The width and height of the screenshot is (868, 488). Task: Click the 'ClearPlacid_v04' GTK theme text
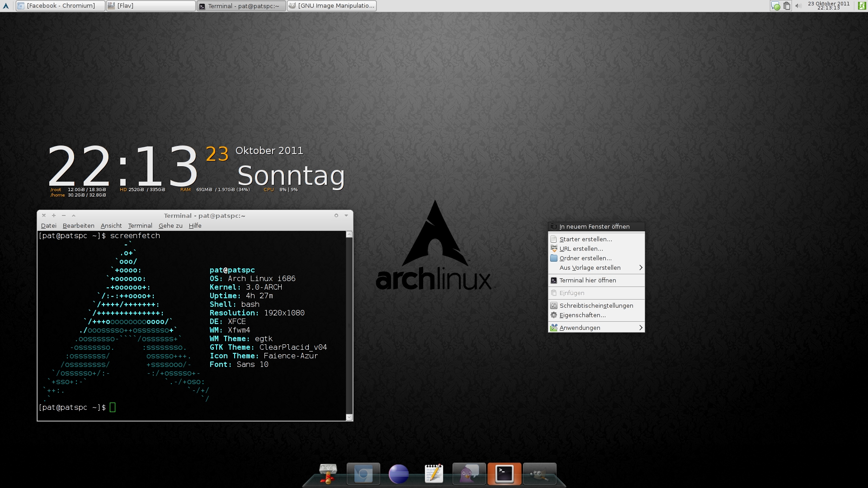(x=293, y=347)
